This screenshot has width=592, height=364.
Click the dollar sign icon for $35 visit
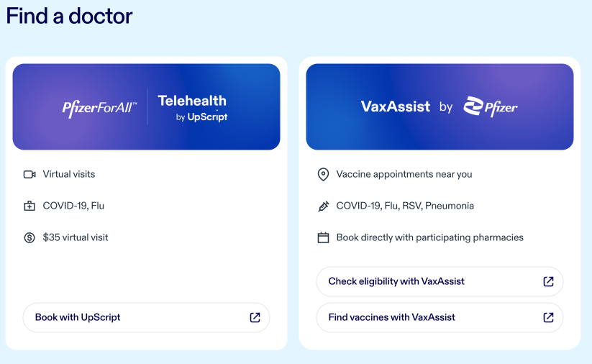coord(29,237)
